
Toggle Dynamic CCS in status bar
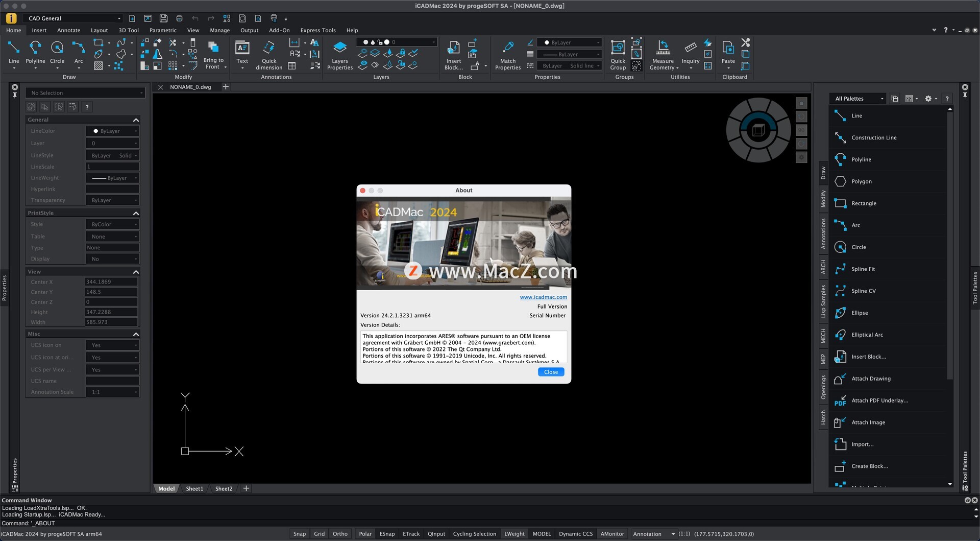576,534
